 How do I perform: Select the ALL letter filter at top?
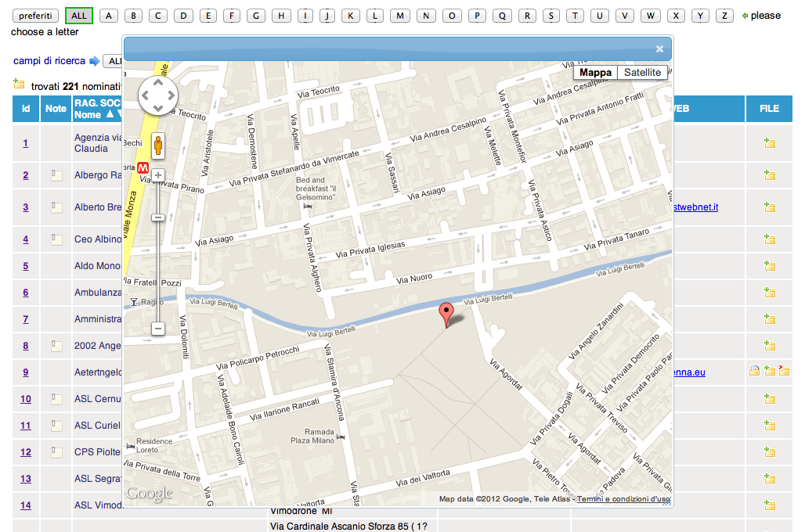[x=79, y=16]
